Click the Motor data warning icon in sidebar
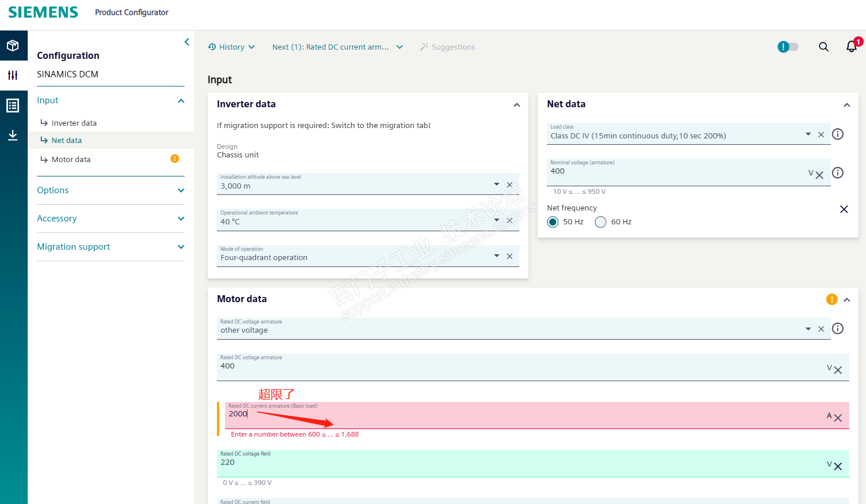Screen dimensions: 866x504 coord(175,159)
